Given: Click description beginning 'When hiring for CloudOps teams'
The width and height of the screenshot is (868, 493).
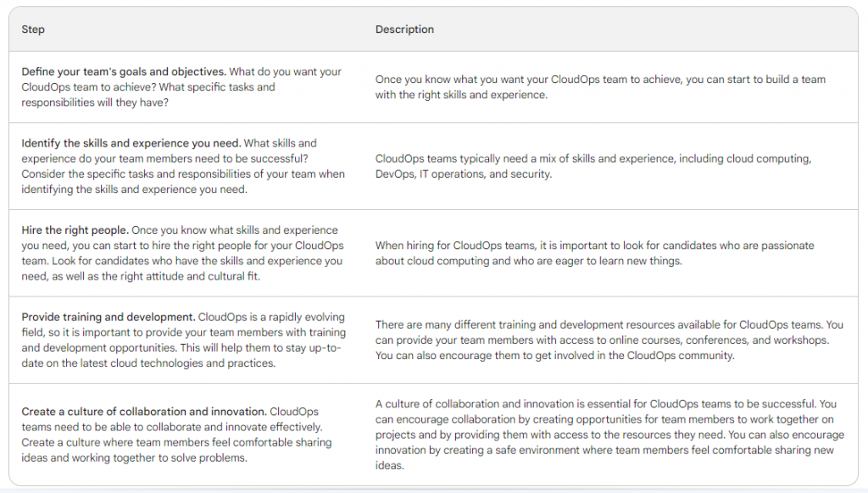Looking at the screenshot, I should (595, 253).
